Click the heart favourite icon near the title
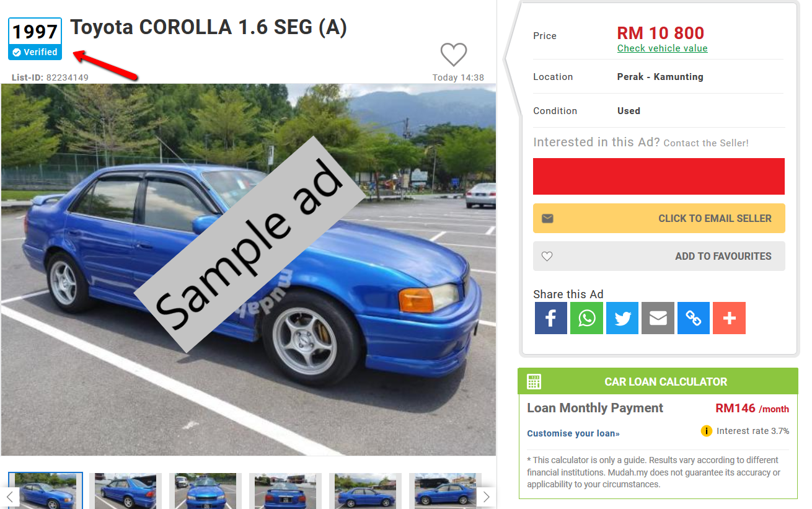The height and width of the screenshot is (509, 812). pyautogui.click(x=454, y=55)
